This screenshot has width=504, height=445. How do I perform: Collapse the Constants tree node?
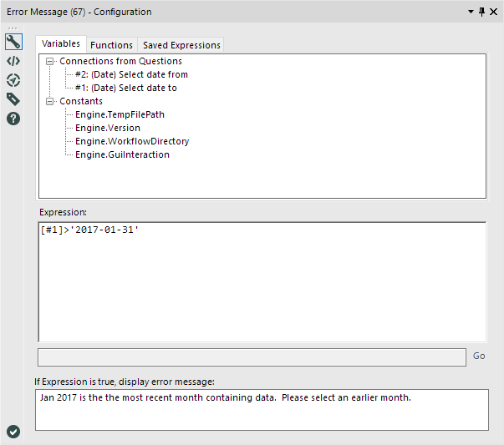click(x=50, y=102)
